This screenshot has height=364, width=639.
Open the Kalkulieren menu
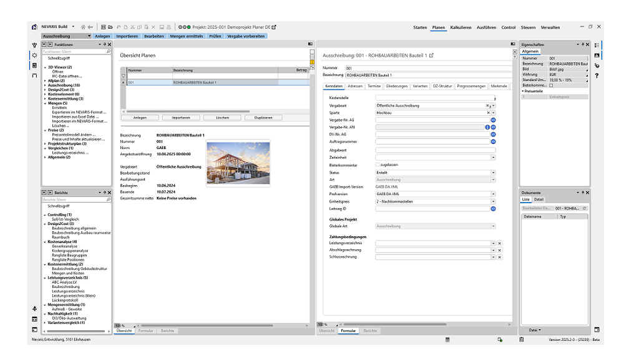[x=461, y=27]
